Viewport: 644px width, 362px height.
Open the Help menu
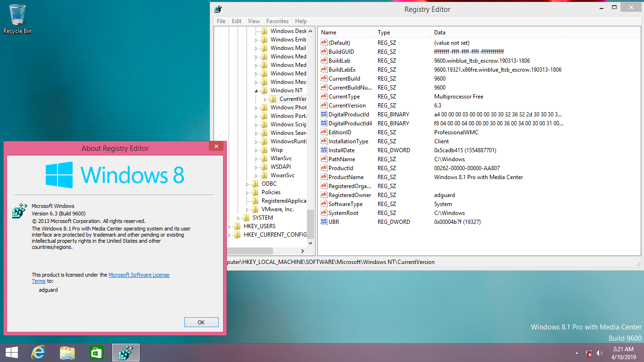(301, 21)
